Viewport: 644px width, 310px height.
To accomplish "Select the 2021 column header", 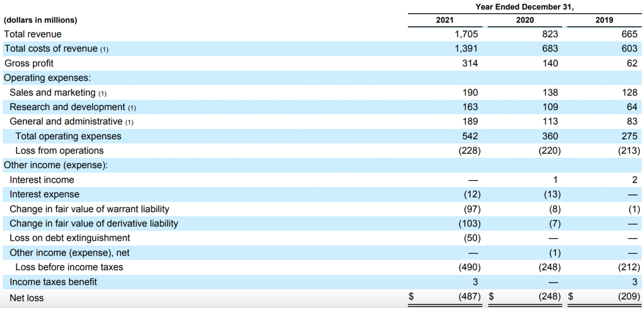I will [444, 20].
